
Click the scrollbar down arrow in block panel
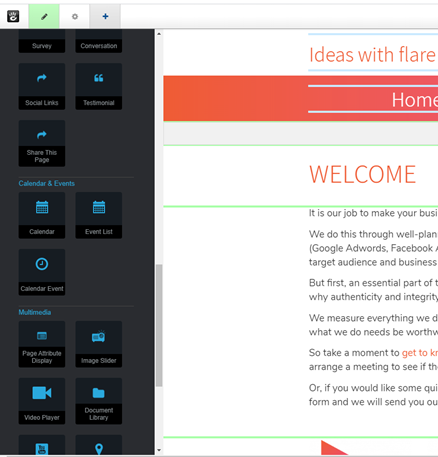pyautogui.click(x=159, y=450)
